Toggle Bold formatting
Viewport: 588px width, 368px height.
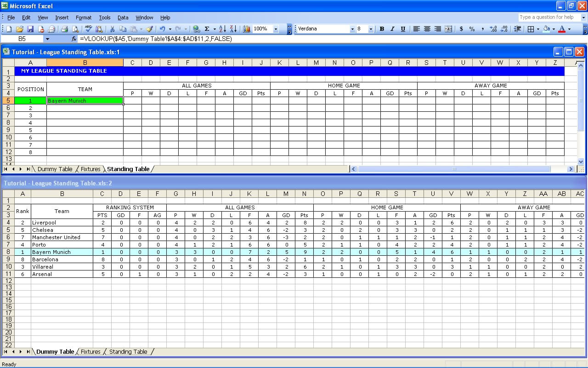[x=382, y=29]
